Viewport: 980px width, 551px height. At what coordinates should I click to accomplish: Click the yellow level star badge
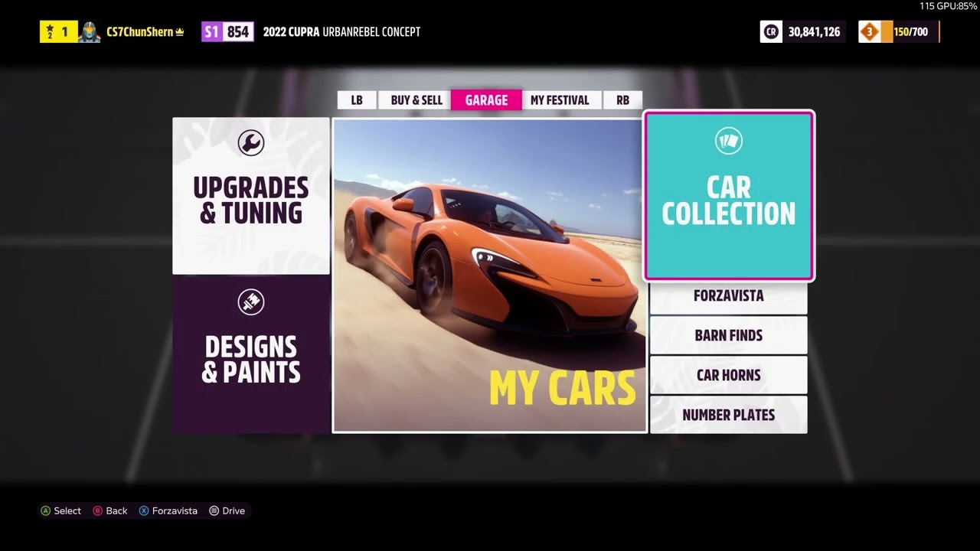58,32
